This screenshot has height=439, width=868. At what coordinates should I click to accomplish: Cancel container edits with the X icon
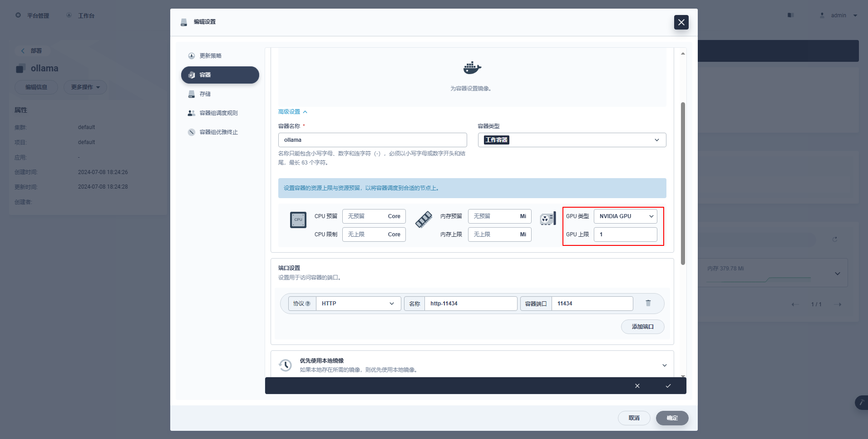point(637,386)
